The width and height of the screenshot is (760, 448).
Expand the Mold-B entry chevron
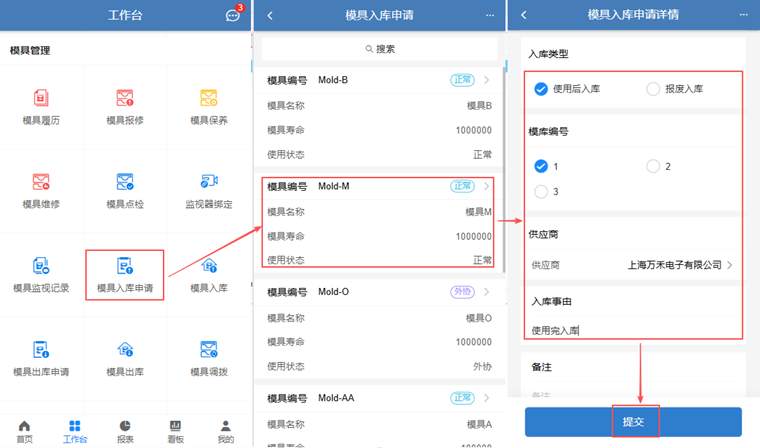click(x=487, y=80)
